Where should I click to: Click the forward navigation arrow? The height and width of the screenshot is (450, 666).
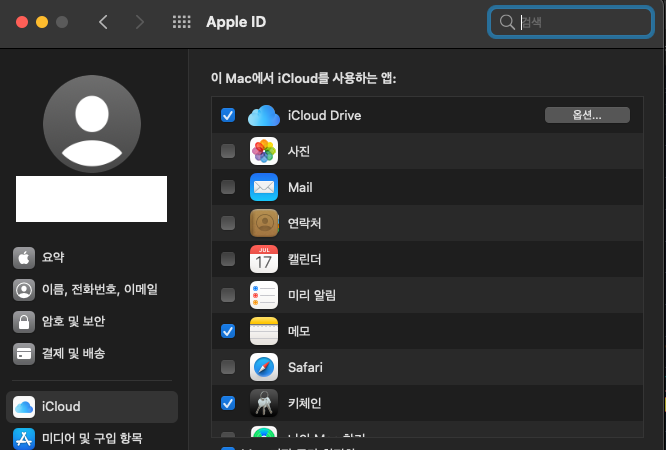(140, 22)
